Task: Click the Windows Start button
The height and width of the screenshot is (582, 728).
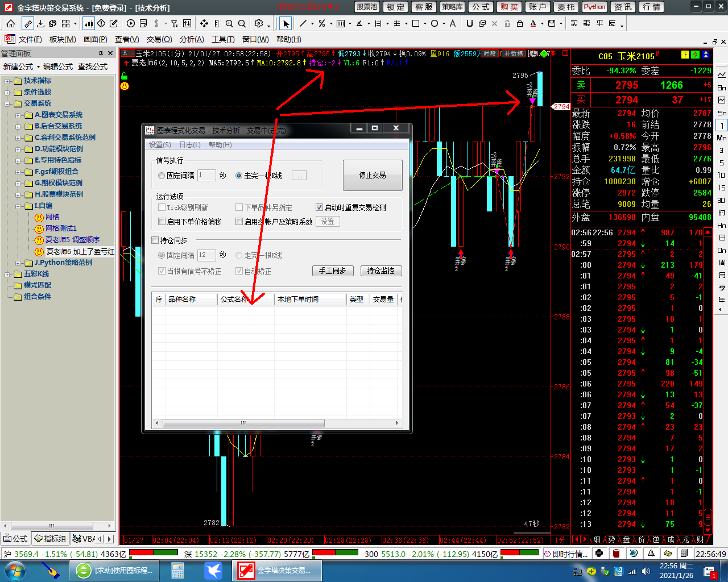Action: (14, 570)
